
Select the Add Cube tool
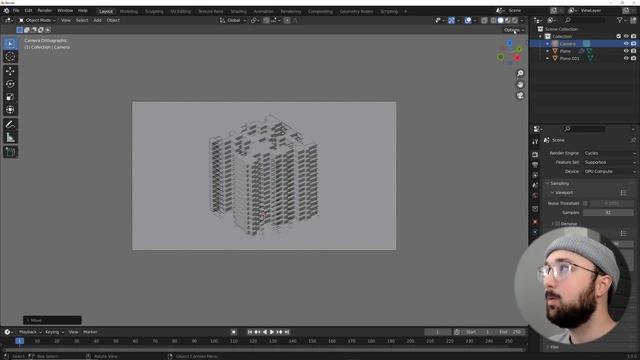(10, 152)
